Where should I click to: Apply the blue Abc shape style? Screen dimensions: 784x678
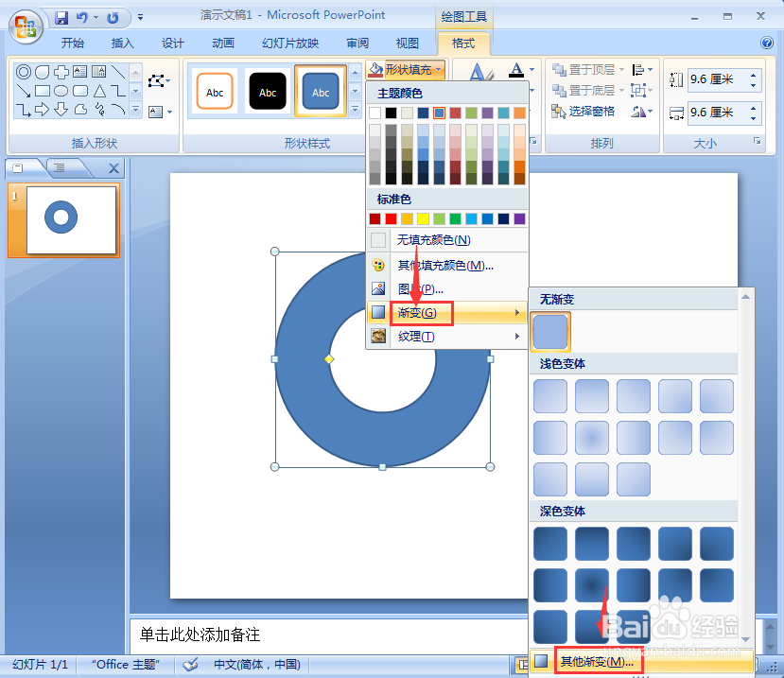click(321, 92)
